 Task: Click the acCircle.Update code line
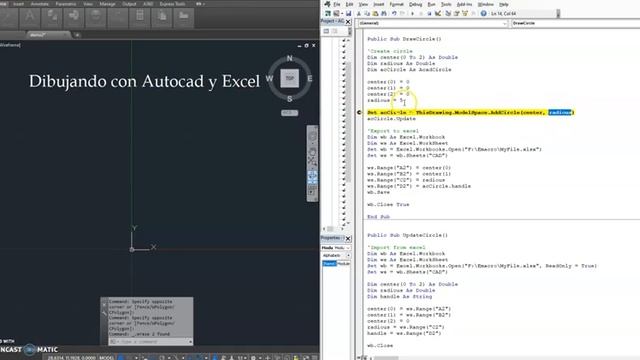391,119
